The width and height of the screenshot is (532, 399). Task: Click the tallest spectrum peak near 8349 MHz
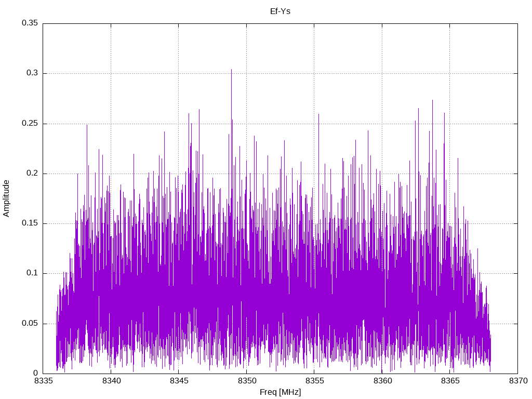231,70
